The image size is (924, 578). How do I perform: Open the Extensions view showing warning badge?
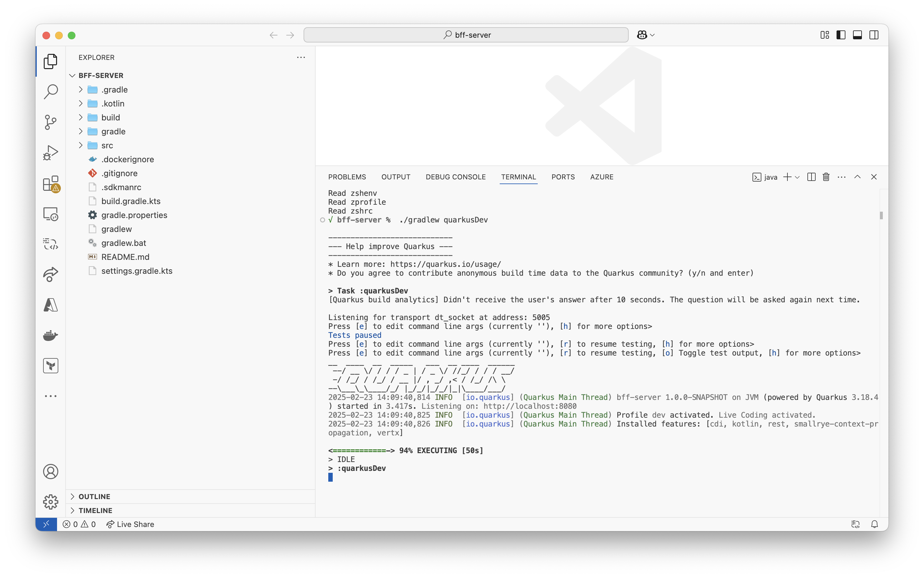pyautogui.click(x=51, y=183)
